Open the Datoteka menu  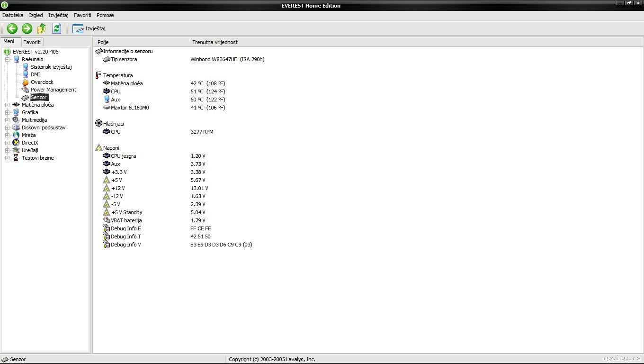[x=13, y=15]
